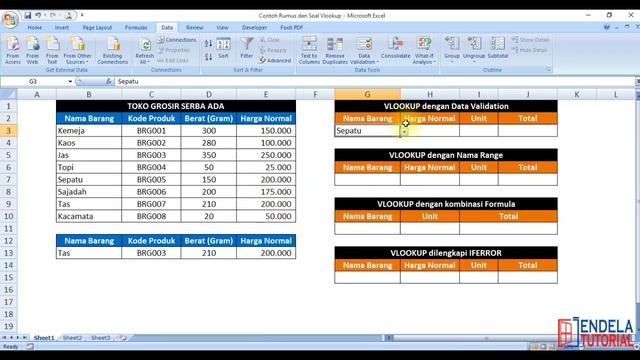The width and height of the screenshot is (640, 360).
Task: Open Existing Connections
Action: (x=113, y=50)
